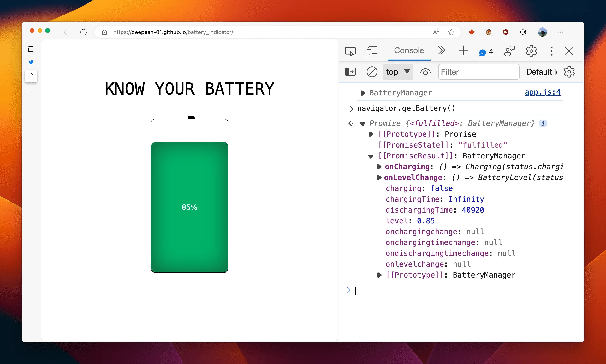This screenshot has height=364, width=606.
Task: Create live expression with eye icon
Action: point(425,72)
